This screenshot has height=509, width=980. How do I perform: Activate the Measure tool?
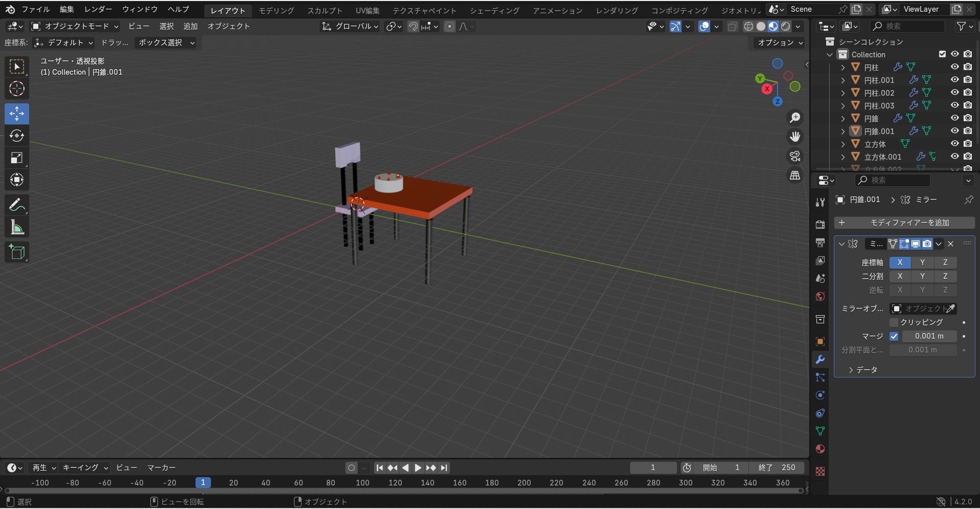coord(17,228)
